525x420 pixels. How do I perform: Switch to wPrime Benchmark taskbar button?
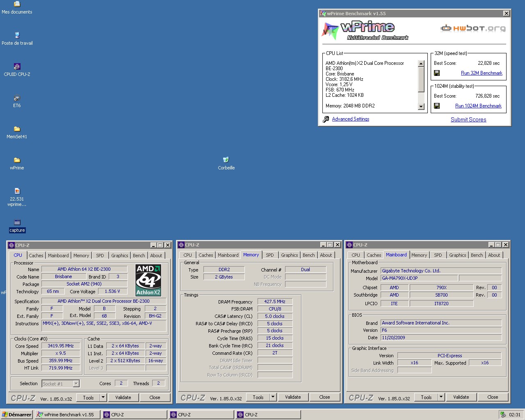(x=68, y=415)
